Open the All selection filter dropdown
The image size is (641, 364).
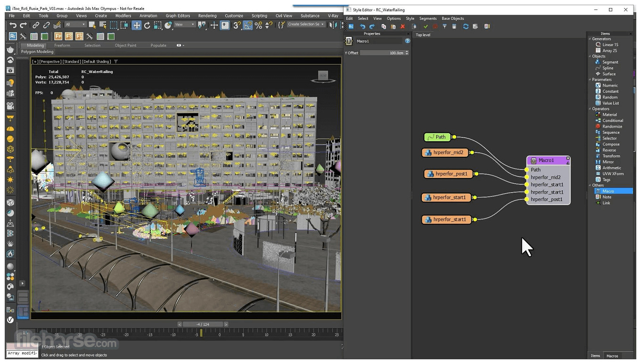click(x=75, y=24)
